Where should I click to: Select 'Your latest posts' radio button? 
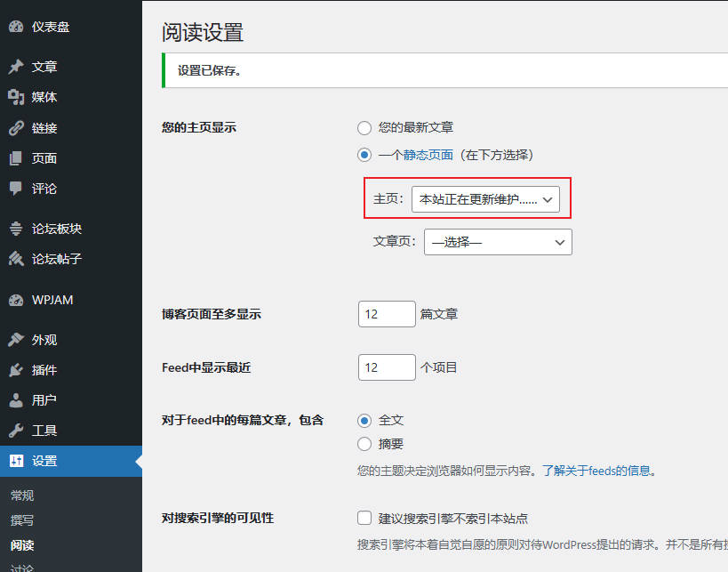(x=364, y=128)
